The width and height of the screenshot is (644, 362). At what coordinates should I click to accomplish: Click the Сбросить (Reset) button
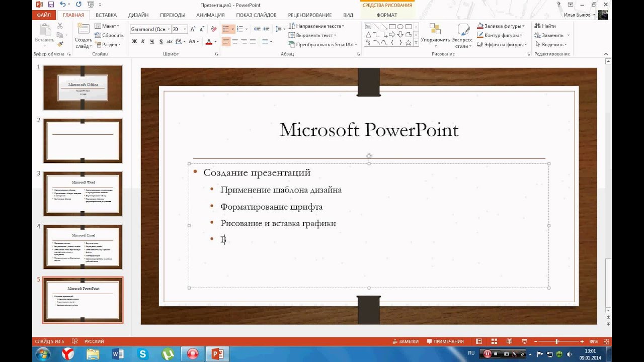[x=109, y=35]
